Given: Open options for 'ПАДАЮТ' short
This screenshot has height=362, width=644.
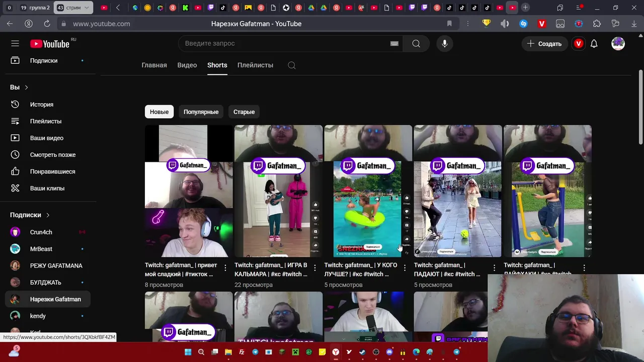Looking at the screenshot, I should tap(494, 268).
